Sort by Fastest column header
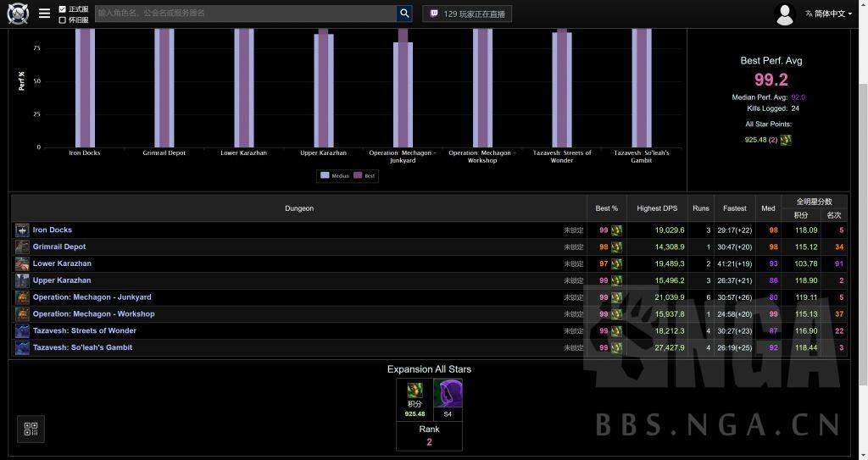Screen dimensions: 868x460 pyautogui.click(x=735, y=208)
